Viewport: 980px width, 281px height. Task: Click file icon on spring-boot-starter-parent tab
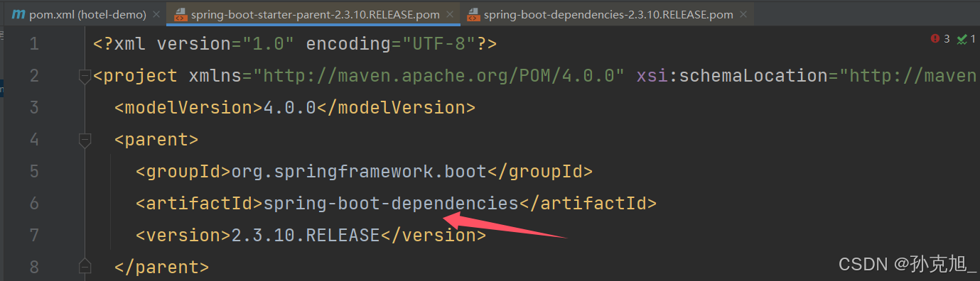(x=181, y=14)
